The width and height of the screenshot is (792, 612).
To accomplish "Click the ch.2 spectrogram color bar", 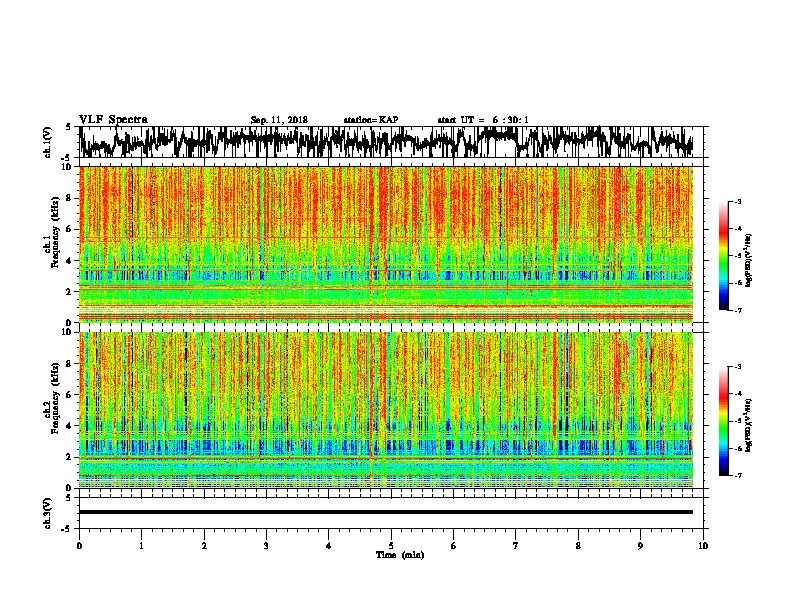I will 723,421.
